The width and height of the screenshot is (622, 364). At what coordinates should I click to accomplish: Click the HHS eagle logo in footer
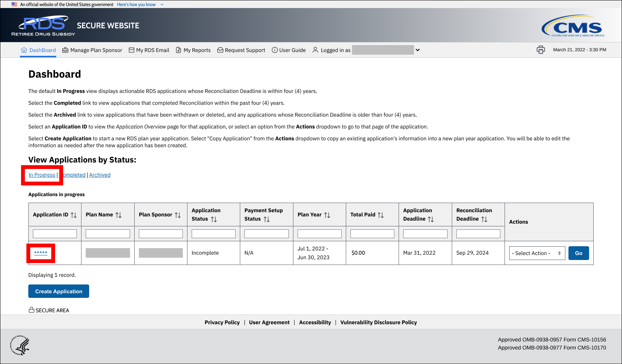coord(20,345)
